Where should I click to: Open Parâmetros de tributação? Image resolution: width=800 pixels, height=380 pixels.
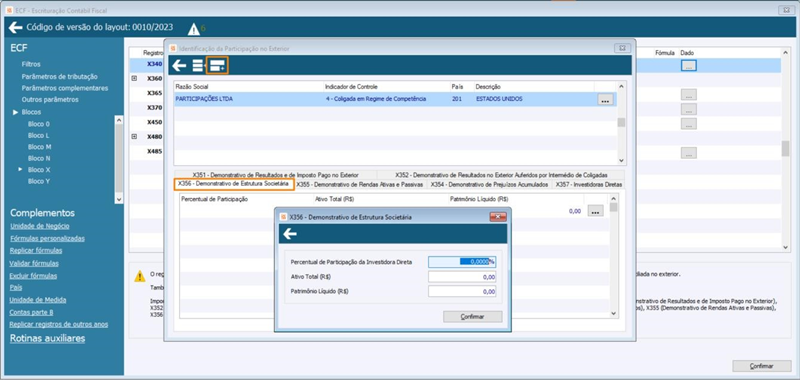pyautogui.click(x=60, y=77)
